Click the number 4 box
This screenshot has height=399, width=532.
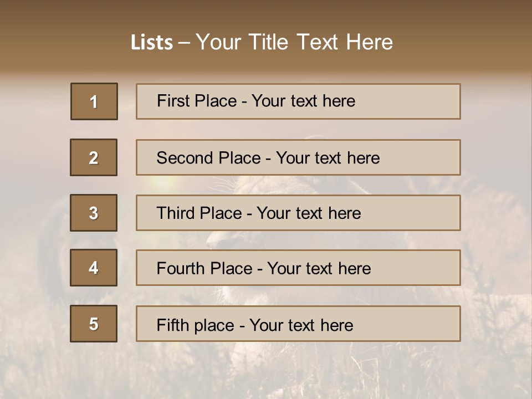[94, 268]
